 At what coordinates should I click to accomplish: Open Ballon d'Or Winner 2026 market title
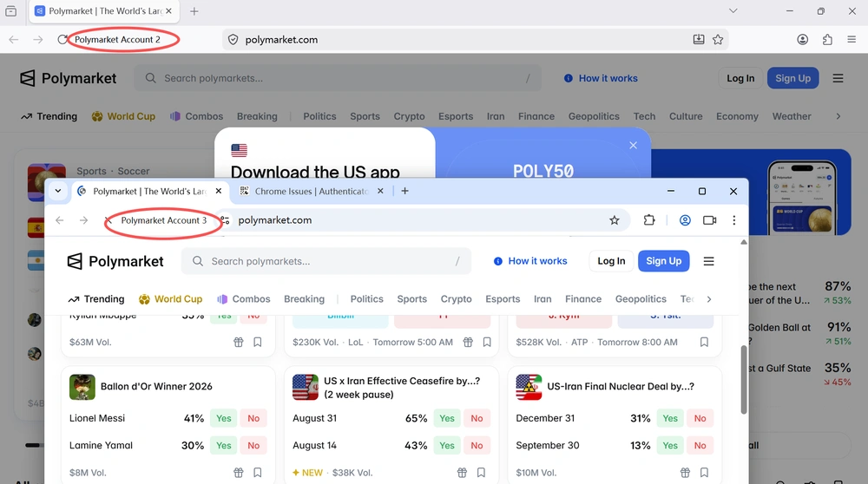(156, 387)
